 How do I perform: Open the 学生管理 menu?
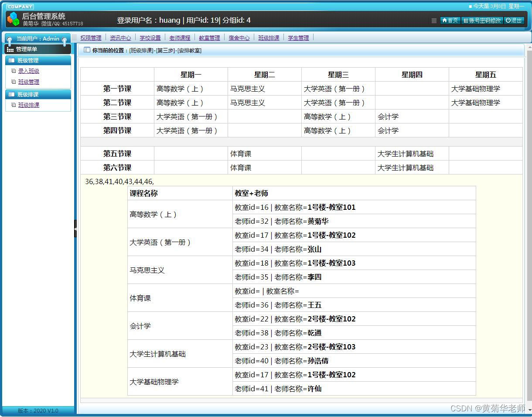click(298, 38)
